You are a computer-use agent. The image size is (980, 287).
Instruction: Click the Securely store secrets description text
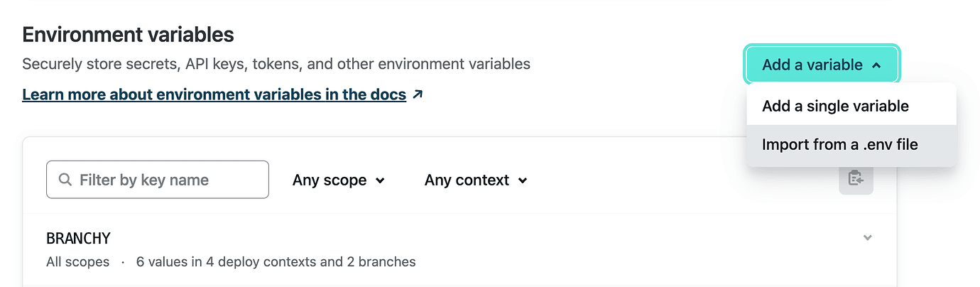276,64
